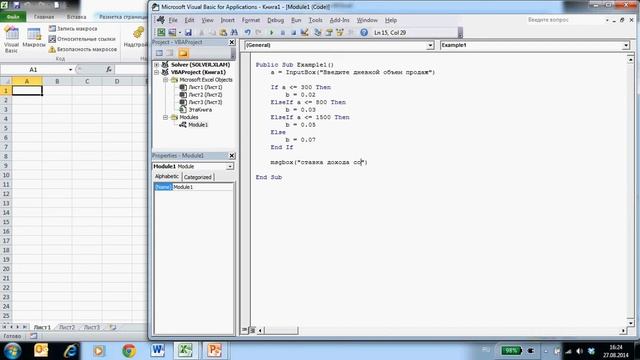
Task: Close the Project - VBAProject panel
Action: pyautogui.click(x=231, y=42)
